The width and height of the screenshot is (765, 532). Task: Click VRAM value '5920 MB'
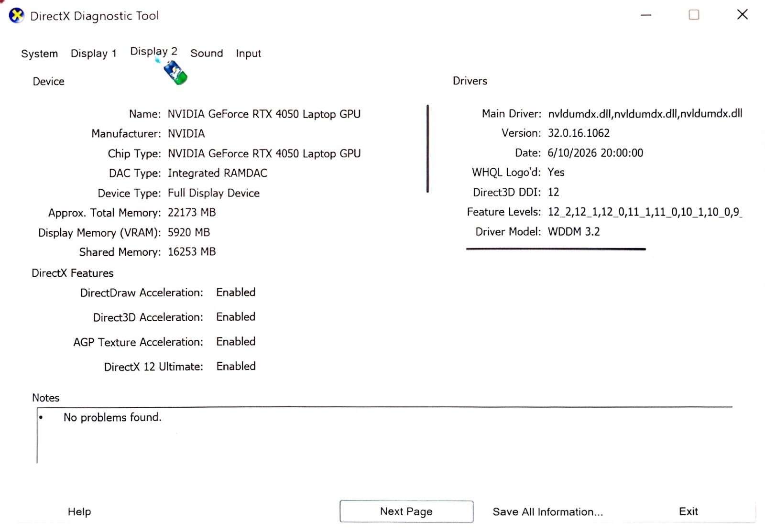189,232
